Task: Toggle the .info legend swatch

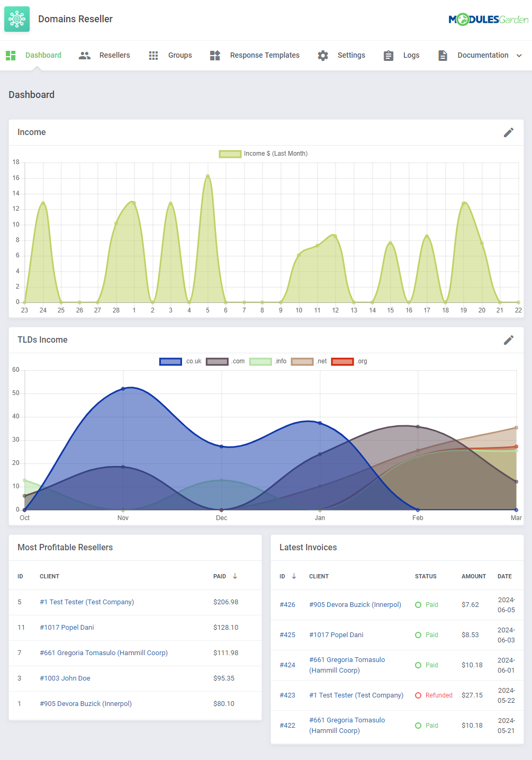Action: (260, 361)
